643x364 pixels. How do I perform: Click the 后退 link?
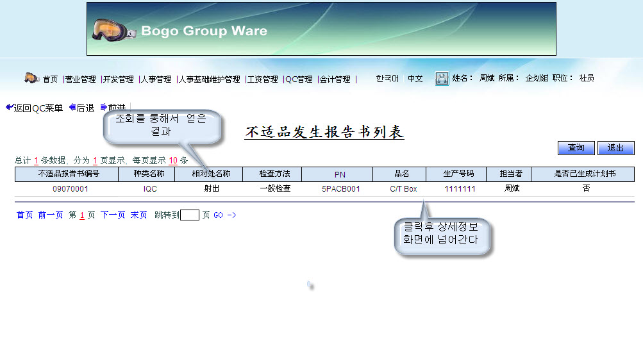(x=85, y=108)
